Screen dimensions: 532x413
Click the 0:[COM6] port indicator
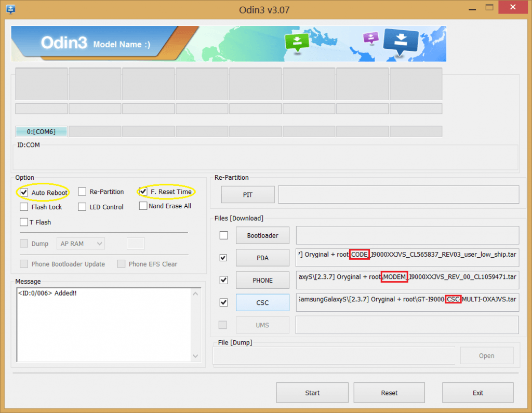tap(41, 131)
